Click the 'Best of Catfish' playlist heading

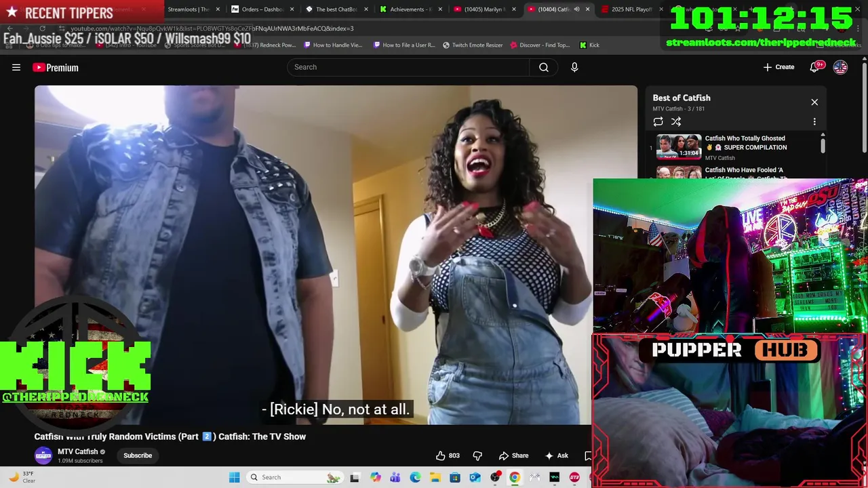(682, 98)
